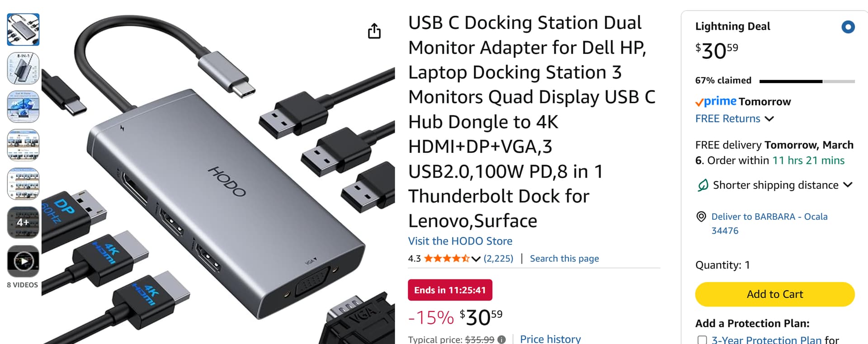Play the product video thumbnail

point(23,261)
